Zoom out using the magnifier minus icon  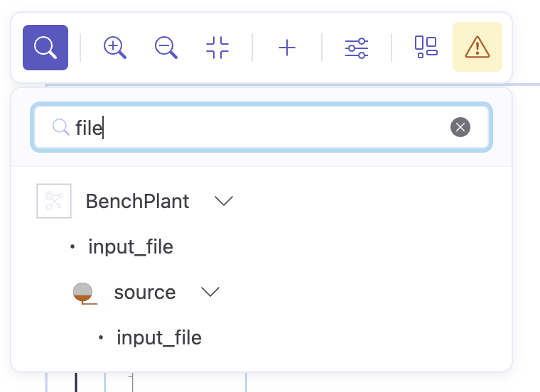(x=166, y=48)
